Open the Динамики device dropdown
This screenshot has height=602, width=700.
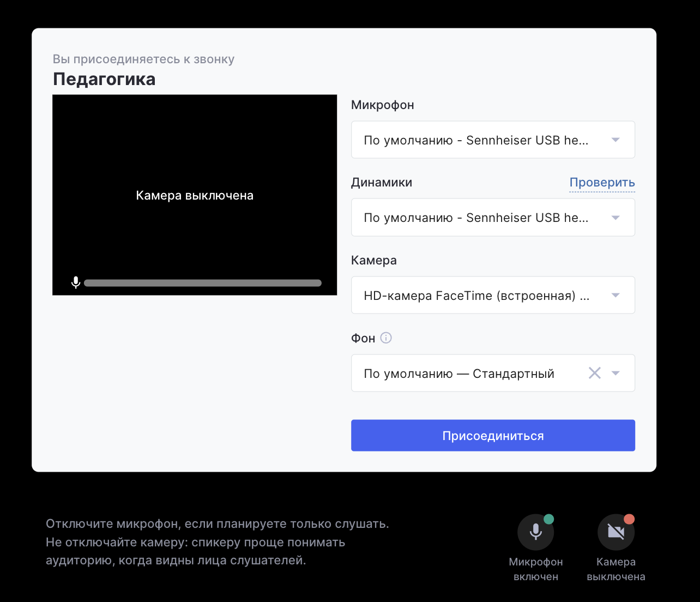493,217
